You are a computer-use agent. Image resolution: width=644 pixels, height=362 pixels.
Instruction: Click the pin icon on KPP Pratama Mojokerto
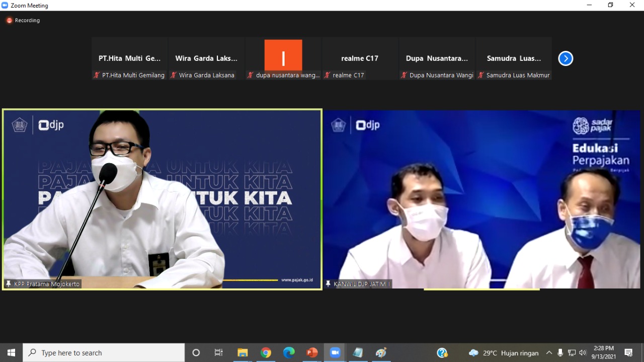(9, 284)
